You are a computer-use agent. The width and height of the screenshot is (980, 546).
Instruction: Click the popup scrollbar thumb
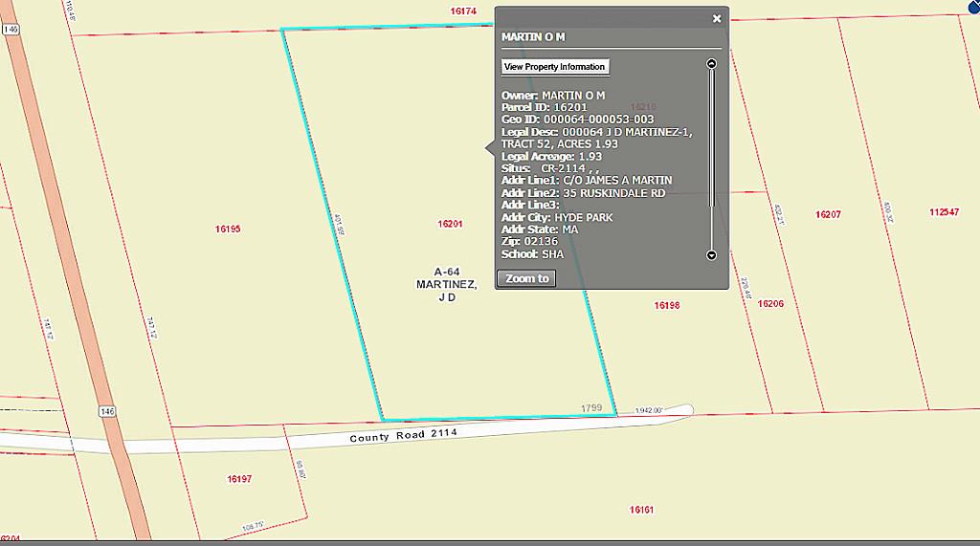pos(711,138)
